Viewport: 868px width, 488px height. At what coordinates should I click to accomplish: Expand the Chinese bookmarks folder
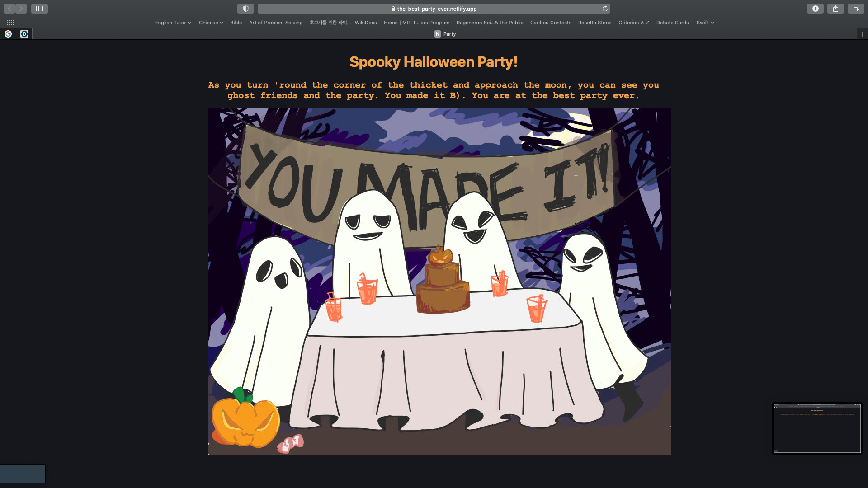[211, 23]
